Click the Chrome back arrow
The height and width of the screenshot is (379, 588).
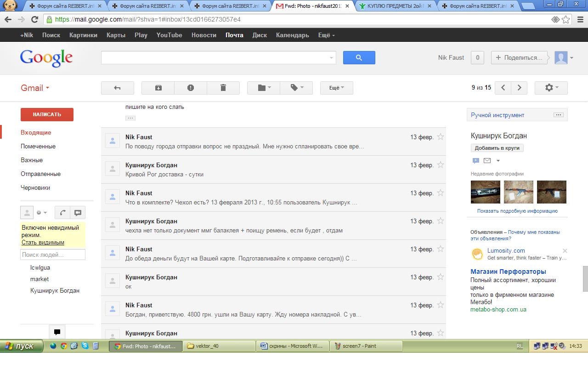8,20
